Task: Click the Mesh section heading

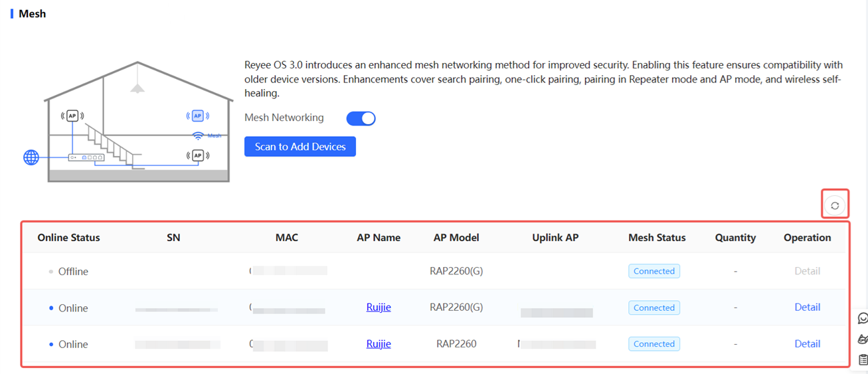Action: tap(32, 14)
